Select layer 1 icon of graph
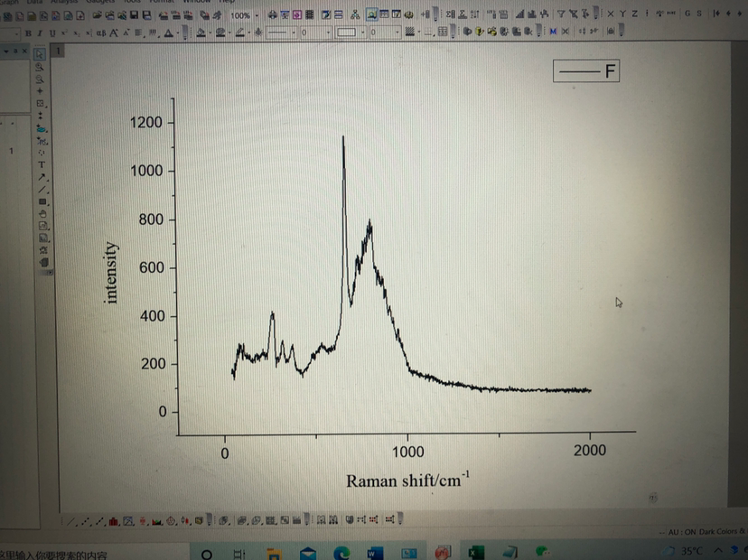Image resolution: width=748 pixels, height=560 pixels. coord(58,51)
